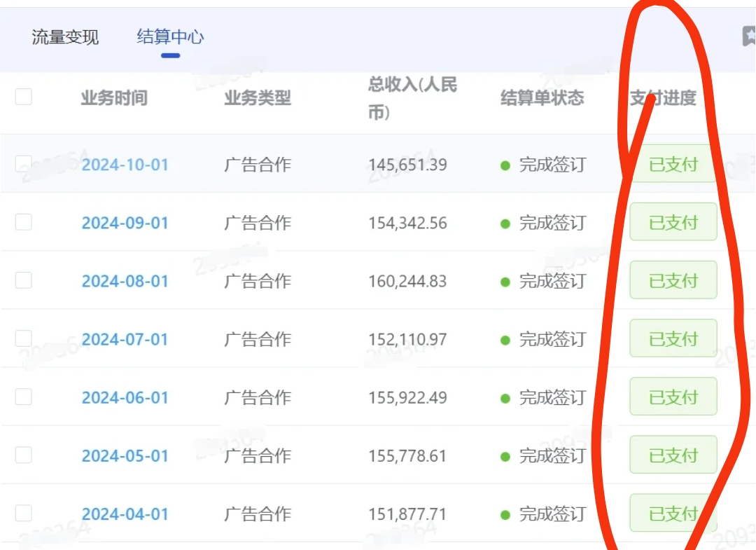Open the 结算中心 tab
Viewport: 756px width, 550px height.
coord(170,37)
